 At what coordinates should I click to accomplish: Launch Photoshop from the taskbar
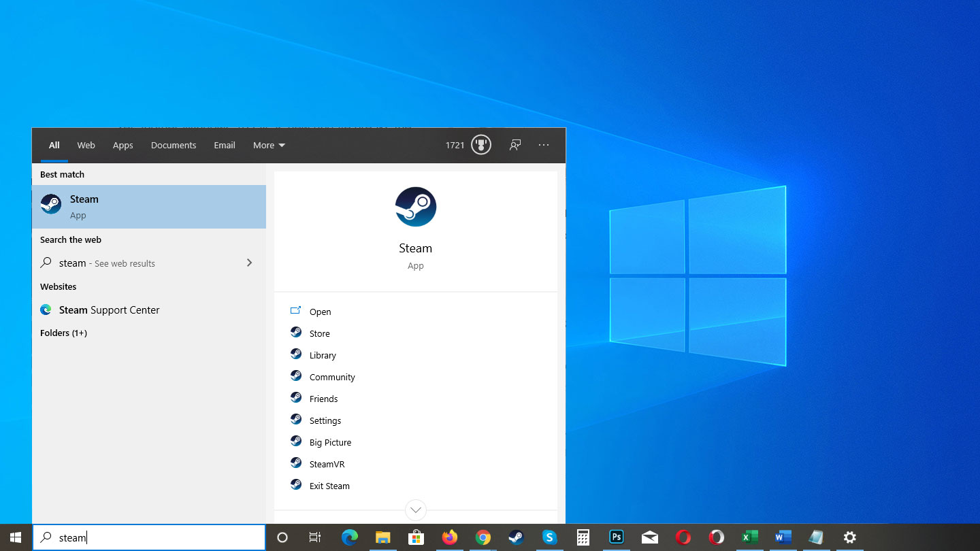616,537
